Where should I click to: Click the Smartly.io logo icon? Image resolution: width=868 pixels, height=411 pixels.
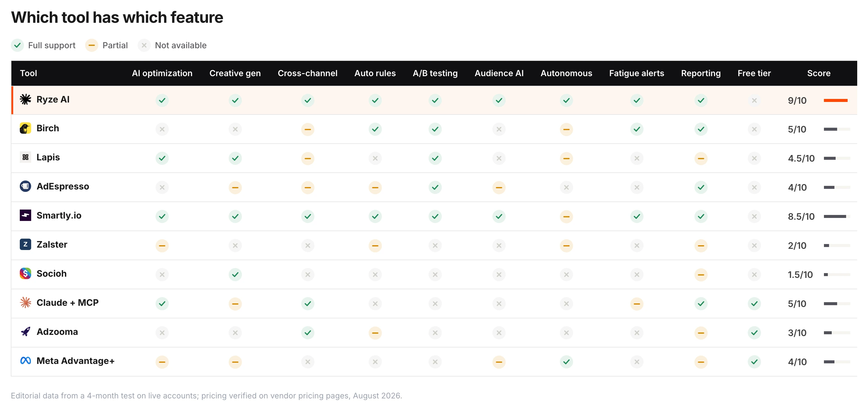pyautogui.click(x=25, y=215)
